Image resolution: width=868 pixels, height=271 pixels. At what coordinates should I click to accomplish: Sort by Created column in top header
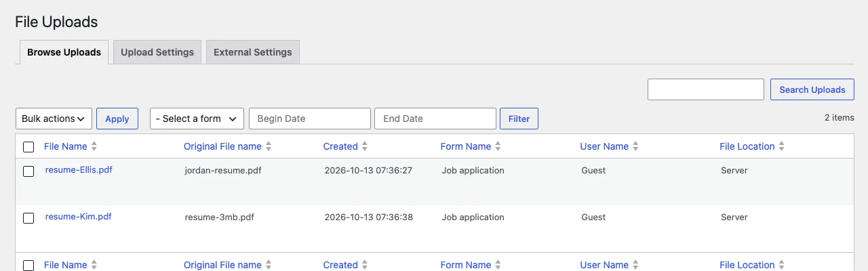pyautogui.click(x=340, y=146)
